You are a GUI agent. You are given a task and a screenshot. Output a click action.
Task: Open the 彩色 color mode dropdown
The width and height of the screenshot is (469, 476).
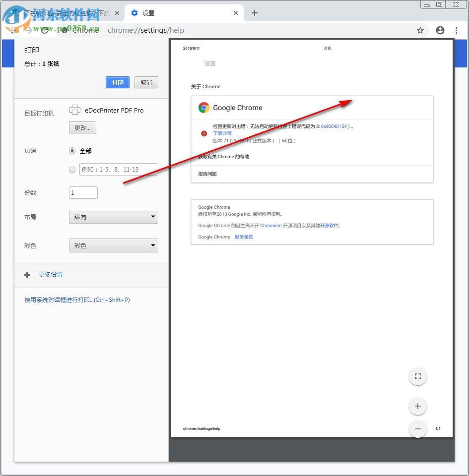[x=113, y=245]
